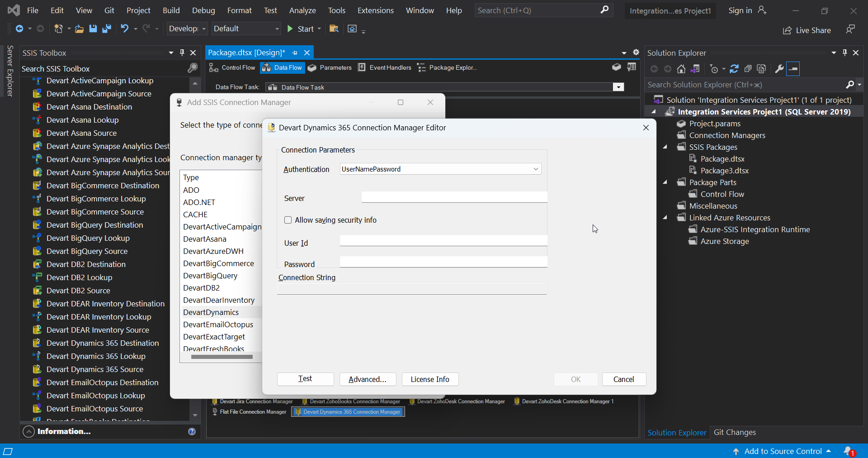
Task: Open the Advanced connection settings
Action: (x=367, y=379)
